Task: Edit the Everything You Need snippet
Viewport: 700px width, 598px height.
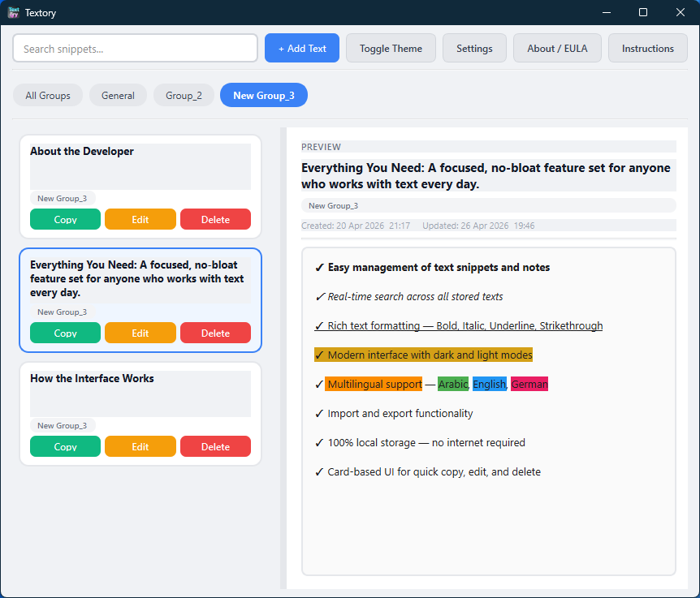Action: pos(140,333)
